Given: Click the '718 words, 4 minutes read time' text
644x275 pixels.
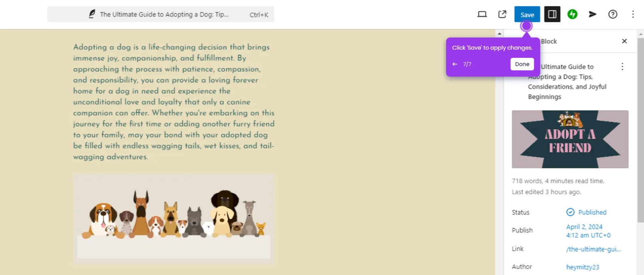Looking at the screenshot, I should point(558,181).
